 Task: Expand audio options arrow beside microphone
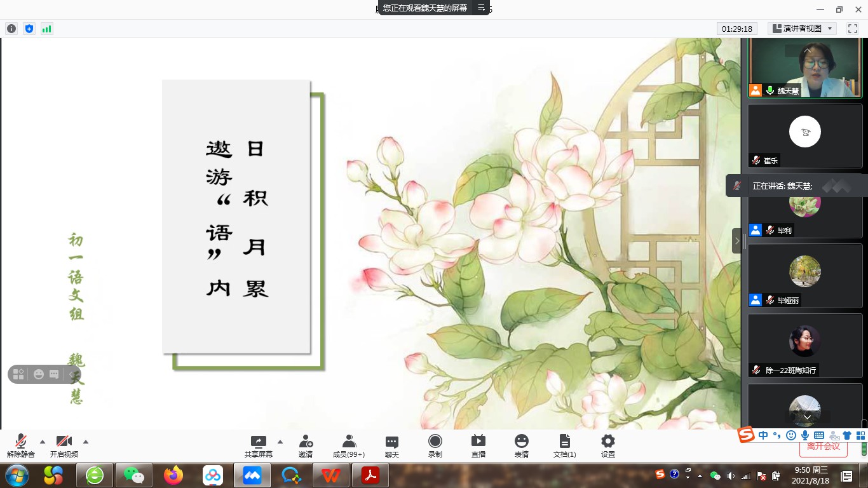point(43,442)
